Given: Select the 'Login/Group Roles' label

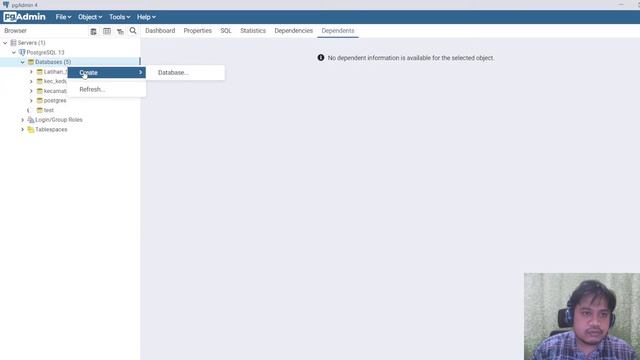Looking at the screenshot, I should point(59,120).
